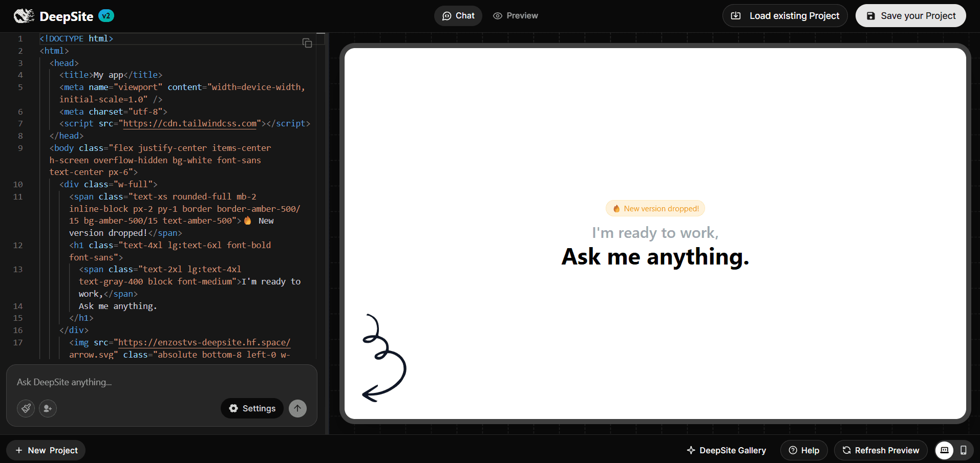
Task: Enable desktop preview mode
Action: [944, 450]
